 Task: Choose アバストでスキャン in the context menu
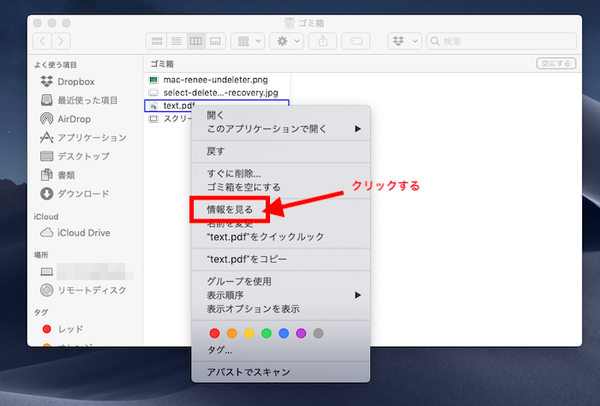280,372
